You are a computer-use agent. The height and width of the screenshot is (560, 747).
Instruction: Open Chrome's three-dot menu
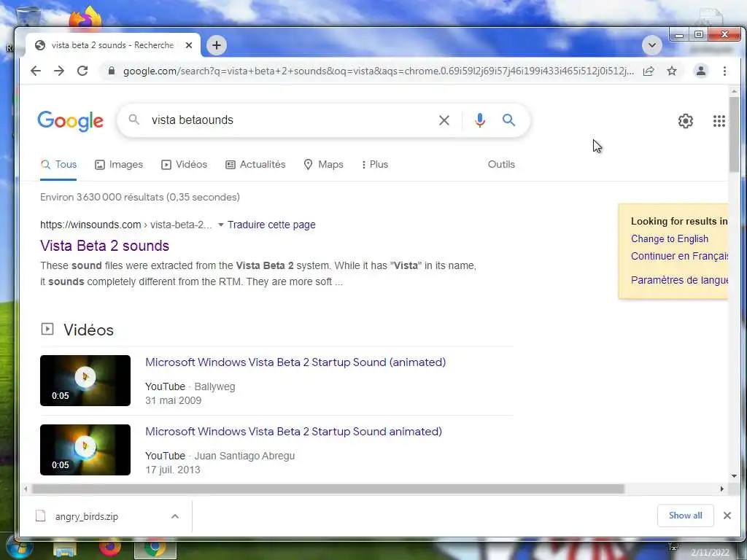click(x=724, y=71)
